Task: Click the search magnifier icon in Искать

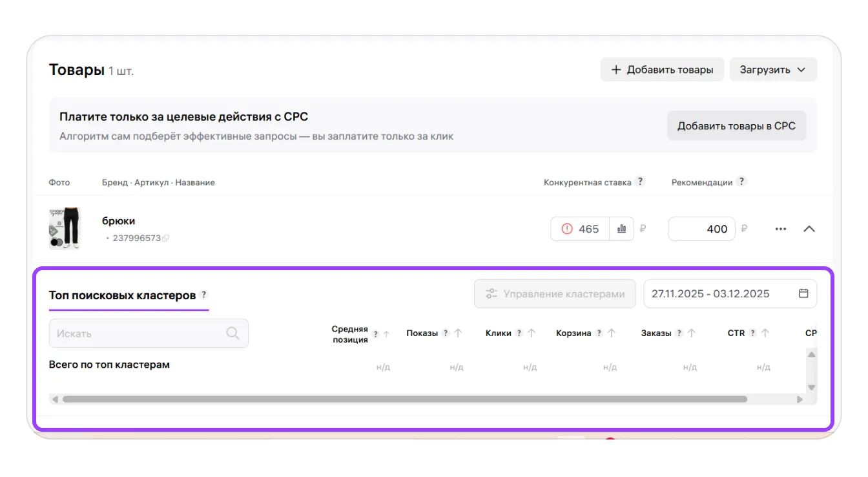Action: (232, 334)
